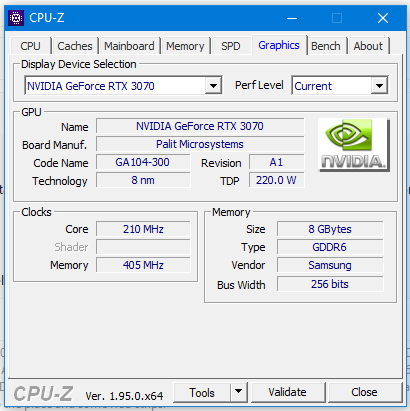This screenshot has height=411, width=410.
Task: Click the 8 GBytes memory size value
Action: coord(330,229)
